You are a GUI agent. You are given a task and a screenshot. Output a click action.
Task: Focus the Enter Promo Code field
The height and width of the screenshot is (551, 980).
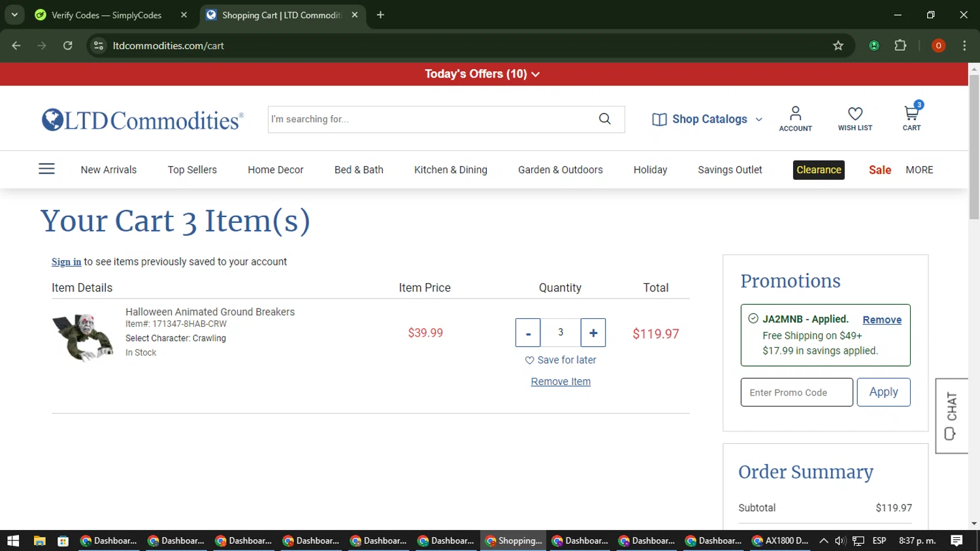pyautogui.click(x=796, y=392)
